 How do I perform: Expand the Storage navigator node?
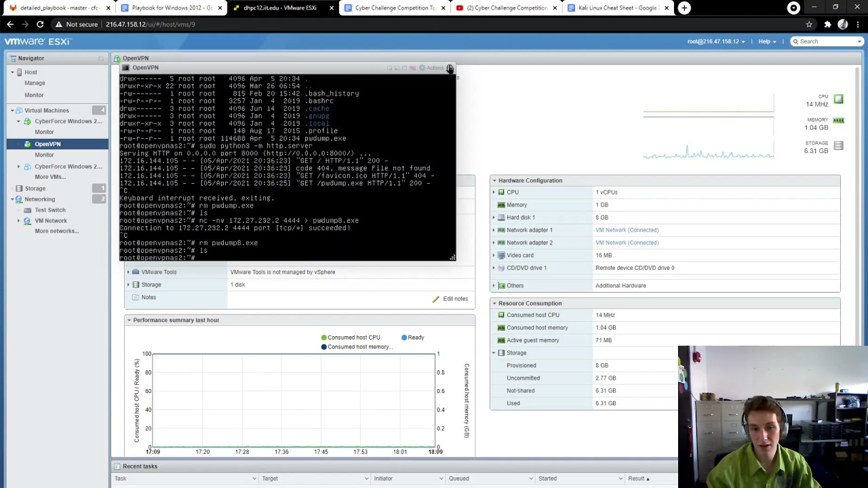coord(12,188)
